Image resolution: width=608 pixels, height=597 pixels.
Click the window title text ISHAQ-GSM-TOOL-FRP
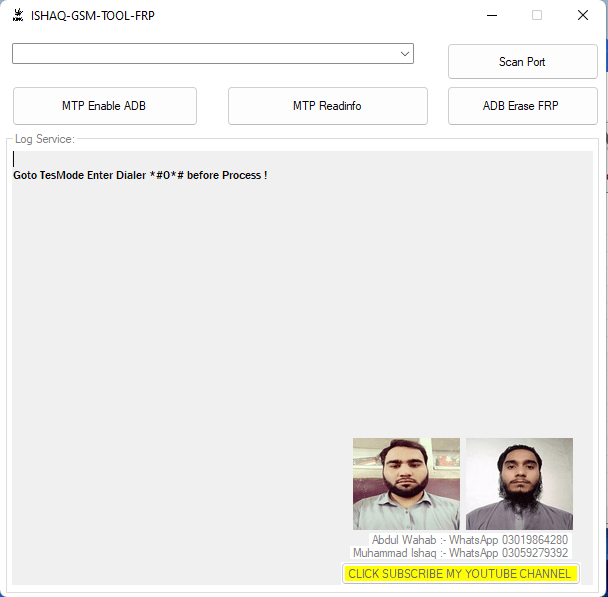[x=93, y=16]
